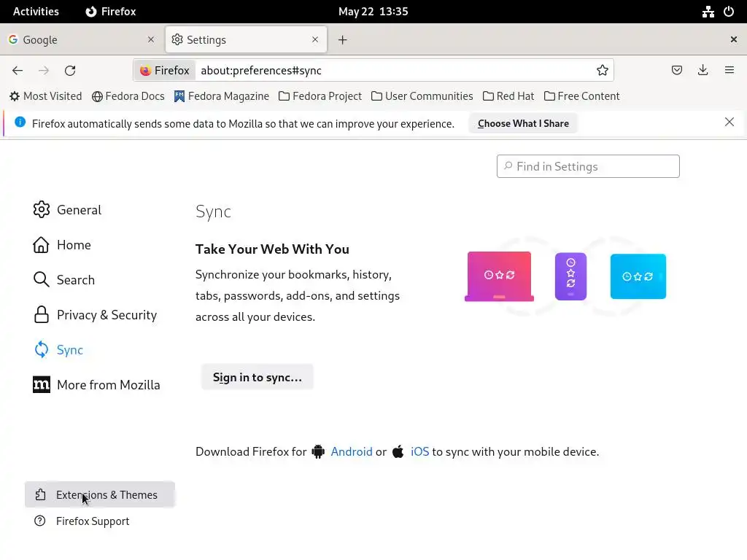Reload the current page
The image size is (747, 560).
(70, 71)
